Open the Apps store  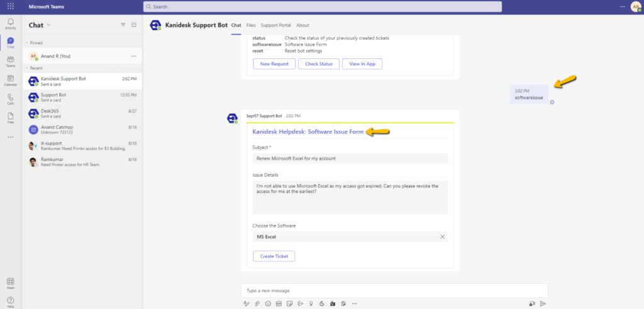coord(11,283)
